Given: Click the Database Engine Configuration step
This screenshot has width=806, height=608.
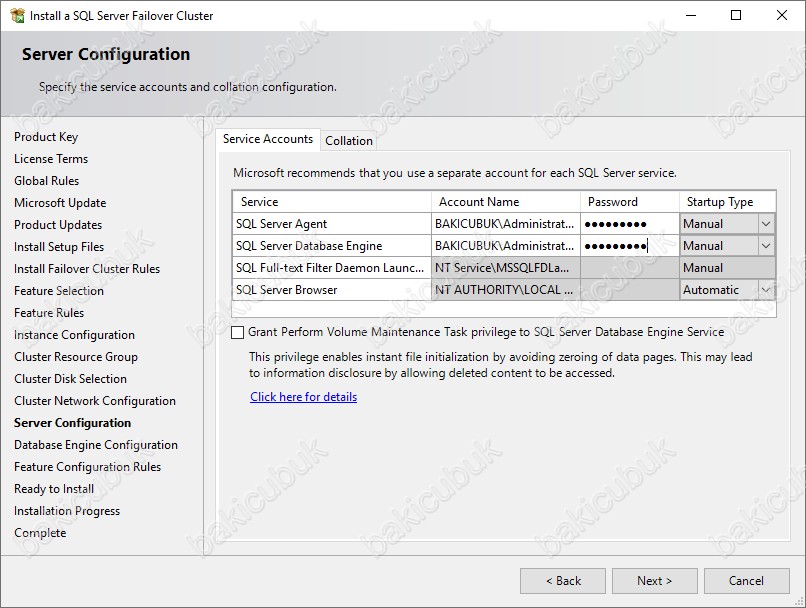Looking at the screenshot, I should coord(96,445).
